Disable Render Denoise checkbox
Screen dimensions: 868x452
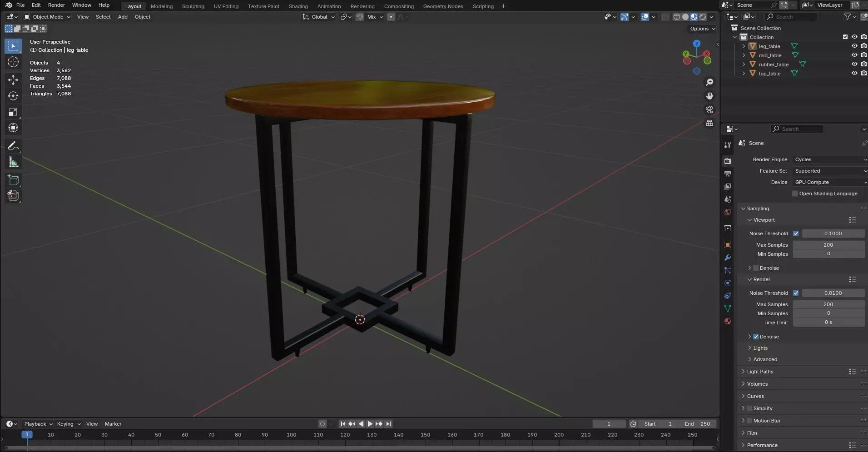756,337
